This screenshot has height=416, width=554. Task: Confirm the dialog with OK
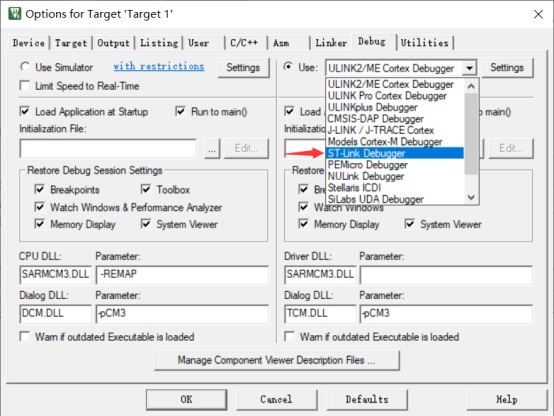(x=187, y=399)
